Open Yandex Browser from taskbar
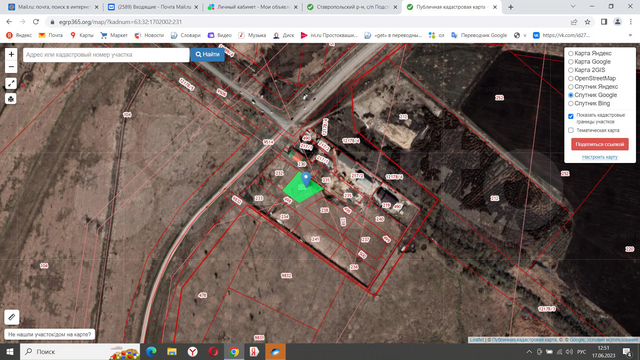640x360 pixels. pyautogui.click(x=193, y=351)
